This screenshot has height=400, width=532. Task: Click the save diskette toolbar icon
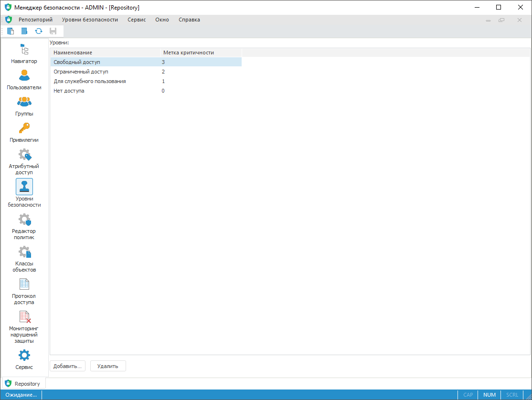click(53, 31)
